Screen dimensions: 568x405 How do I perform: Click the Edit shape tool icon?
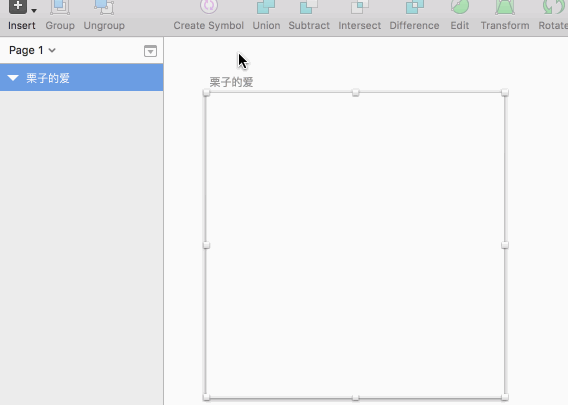460,7
